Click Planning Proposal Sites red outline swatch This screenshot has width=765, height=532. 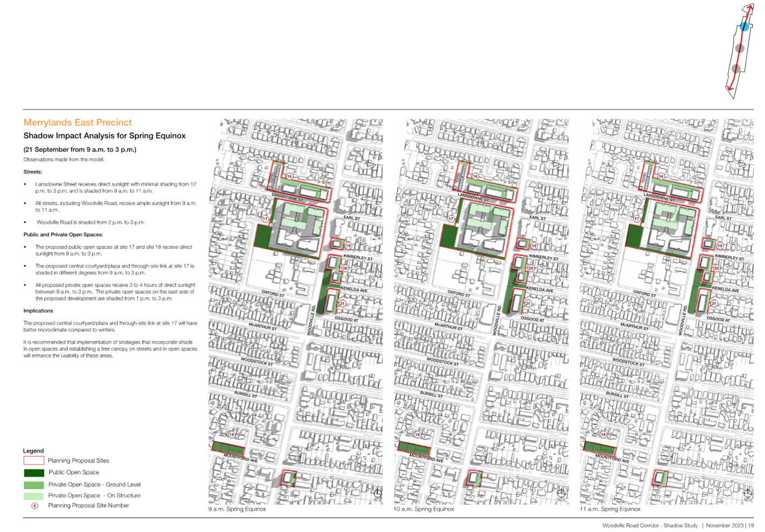tap(34, 461)
